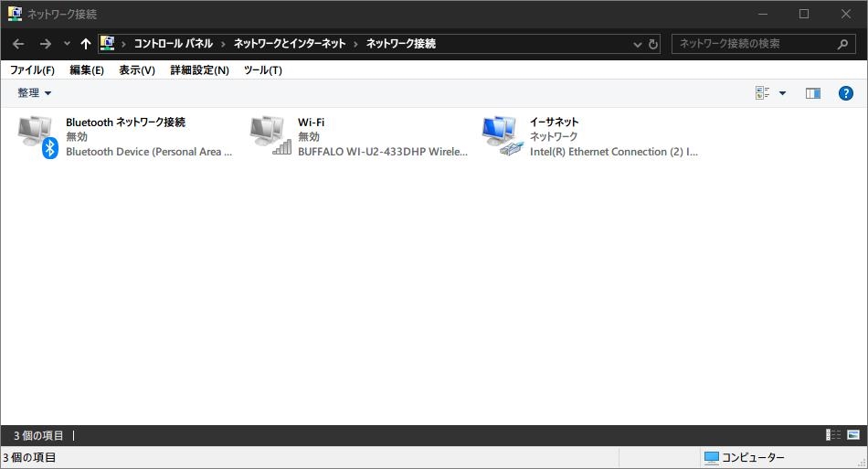Click the change view icon
This screenshot has height=469, width=868.
point(762,93)
